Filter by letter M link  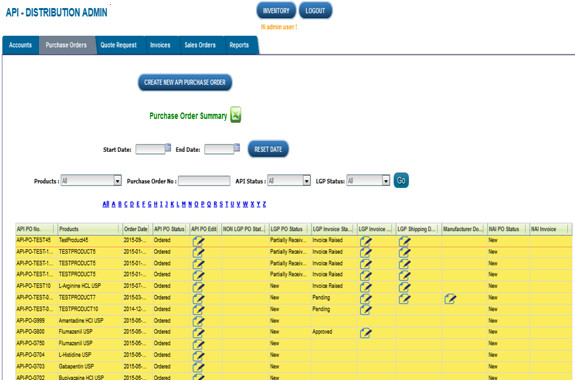tap(184, 204)
